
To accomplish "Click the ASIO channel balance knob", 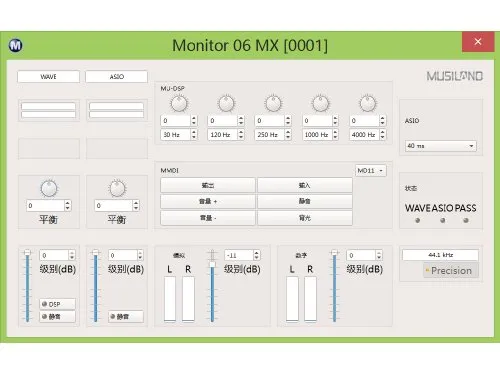I will point(117,189).
